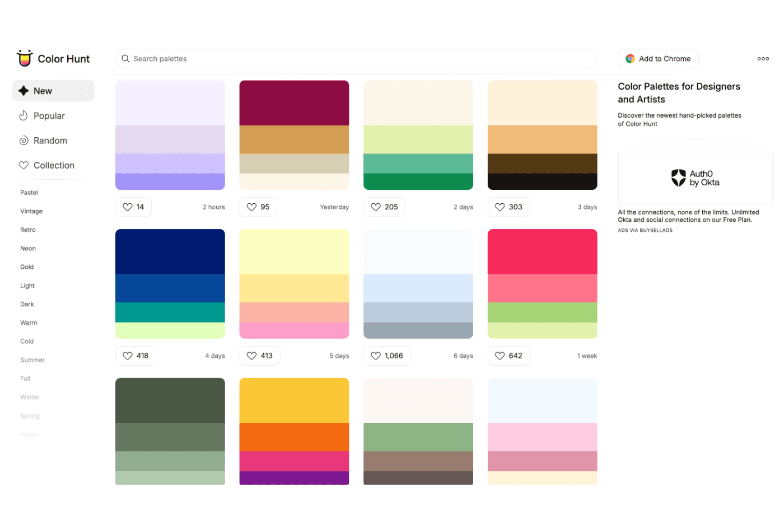Image resolution: width=784 pixels, height=532 pixels.
Task: Filter palettes by Retro tag
Action: click(28, 230)
